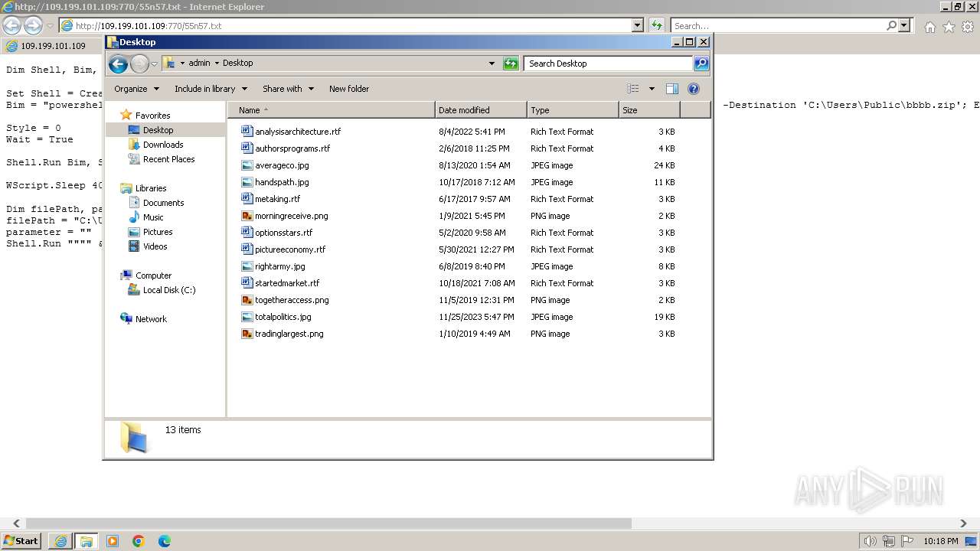Select the analysisarchitecture.rtf file icon

tap(247, 132)
